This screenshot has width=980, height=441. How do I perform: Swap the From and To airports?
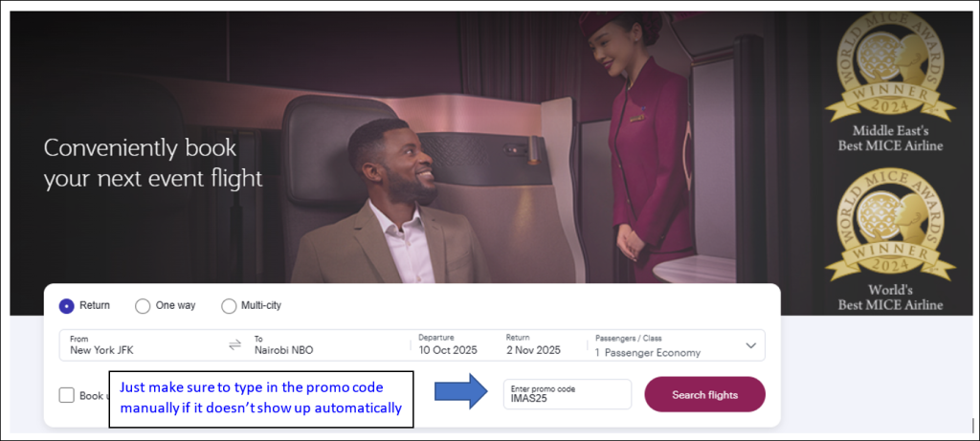234,344
